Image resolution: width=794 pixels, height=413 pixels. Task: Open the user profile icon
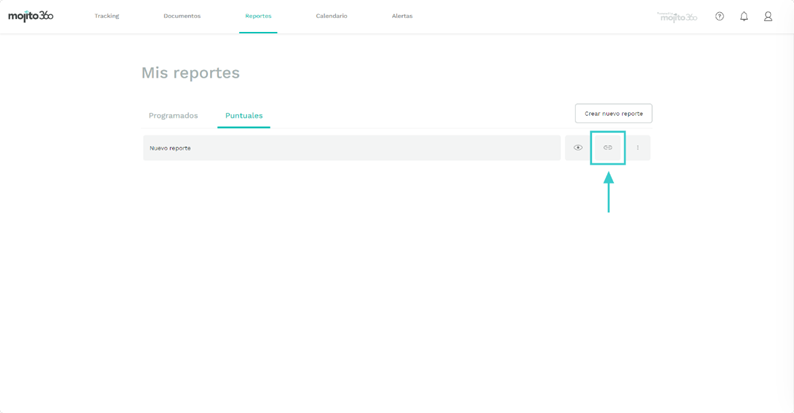768,16
